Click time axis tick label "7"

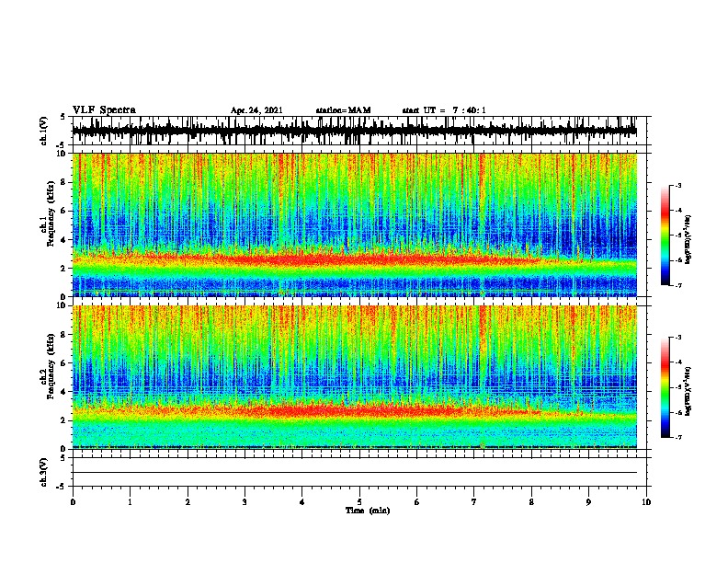[474, 502]
